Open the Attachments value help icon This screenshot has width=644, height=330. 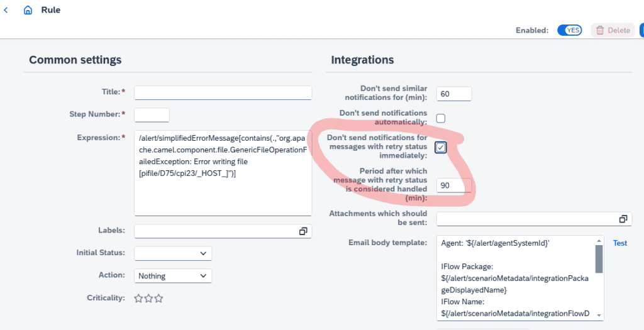[623, 219]
